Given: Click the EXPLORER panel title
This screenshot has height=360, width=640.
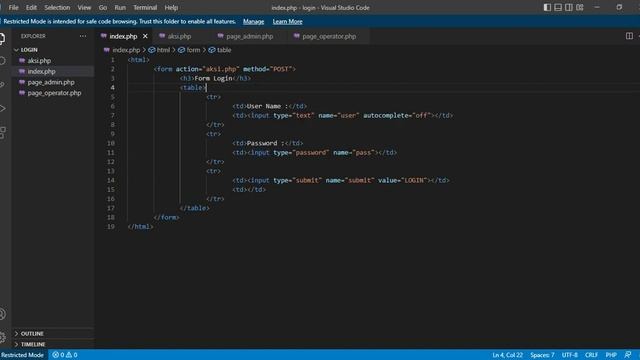Looking at the screenshot, I should pos(33,36).
